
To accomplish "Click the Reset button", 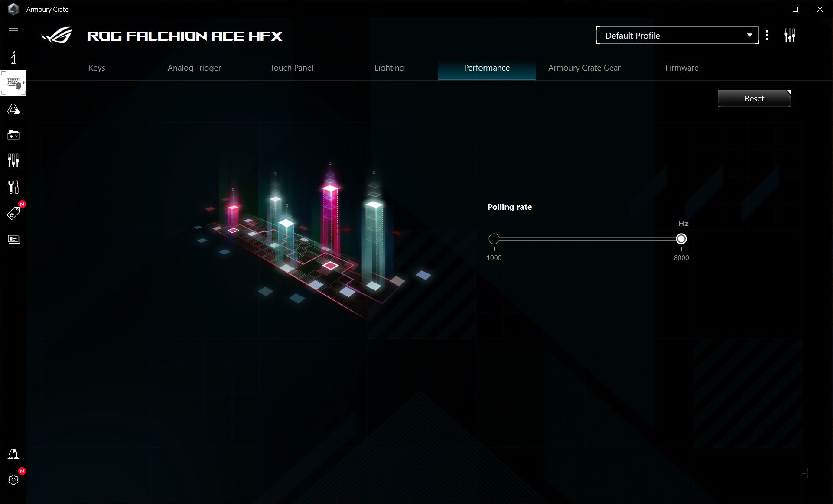I will pyautogui.click(x=755, y=98).
